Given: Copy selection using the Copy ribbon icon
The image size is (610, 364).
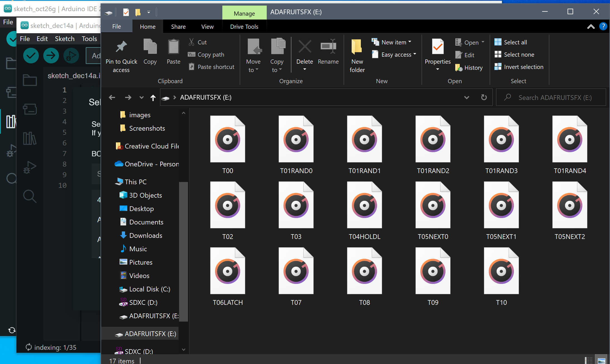Looking at the screenshot, I should (x=150, y=53).
